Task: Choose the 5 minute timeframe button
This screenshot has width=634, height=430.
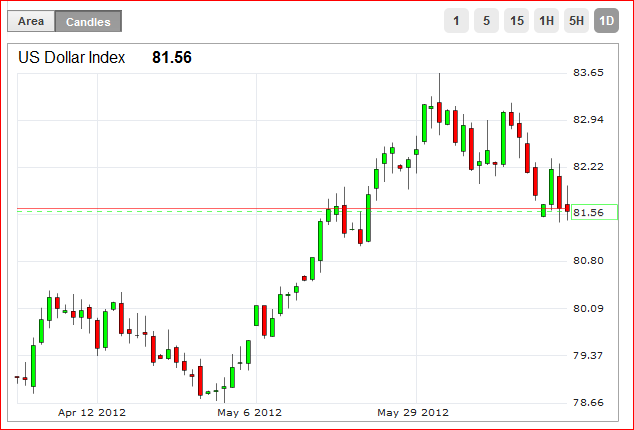Action: pyautogui.click(x=486, y=21)
